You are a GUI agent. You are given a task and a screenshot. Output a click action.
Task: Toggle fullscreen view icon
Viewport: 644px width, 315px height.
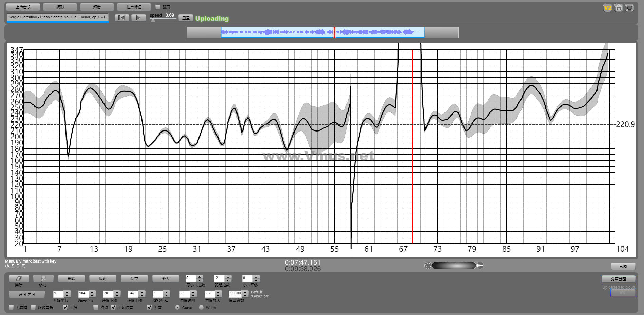(x=629, y=7)
